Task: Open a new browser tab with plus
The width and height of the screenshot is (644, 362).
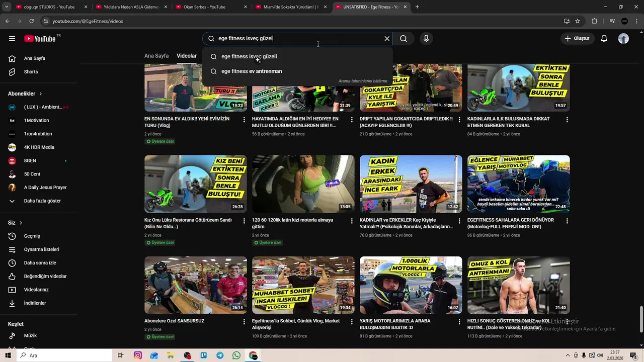Action: tap(417, 7)
